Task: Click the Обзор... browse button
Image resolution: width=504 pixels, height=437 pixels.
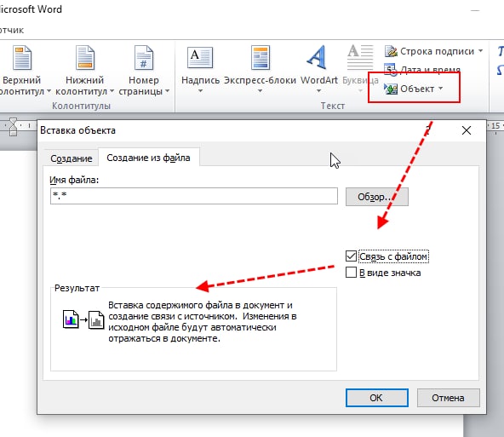Action: pos(377,197)
